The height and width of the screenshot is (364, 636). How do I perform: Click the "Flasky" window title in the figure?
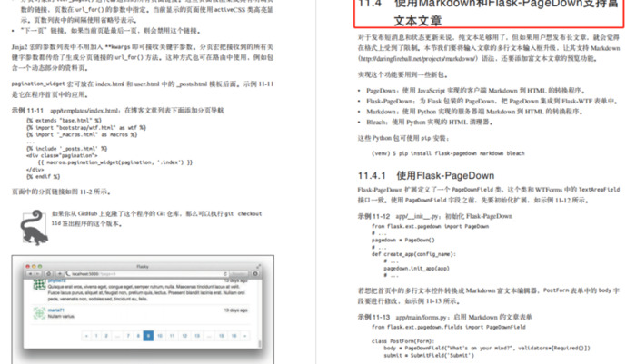(143, 266)
